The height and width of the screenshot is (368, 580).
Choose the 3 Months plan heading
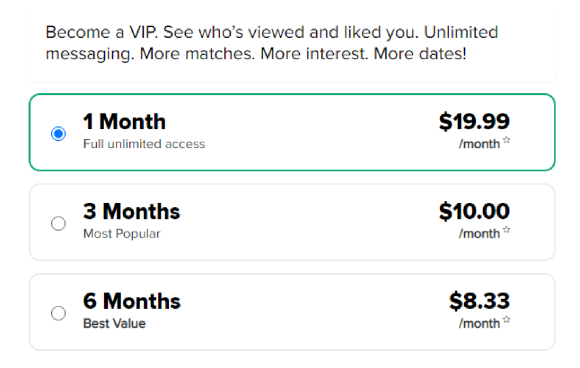point(131,211)
